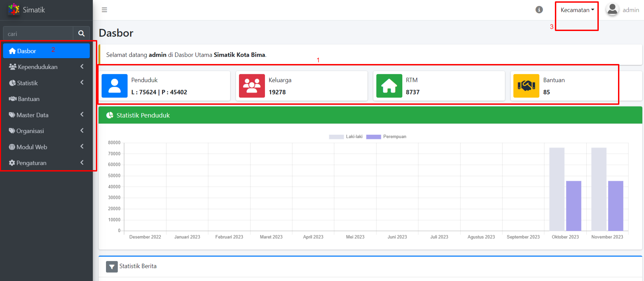Click the admin username link
Screen dimensions: 644x281
click(x=630, y=10)
